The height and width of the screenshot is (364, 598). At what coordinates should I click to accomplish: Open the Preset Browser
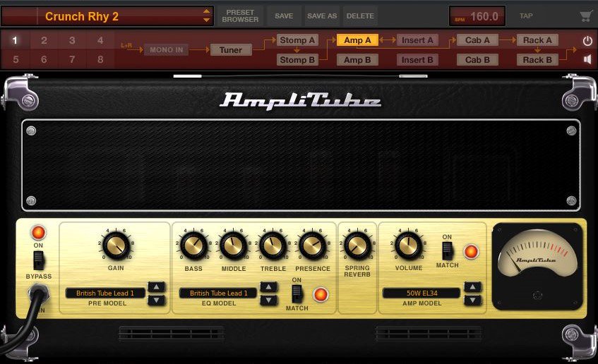240,16
